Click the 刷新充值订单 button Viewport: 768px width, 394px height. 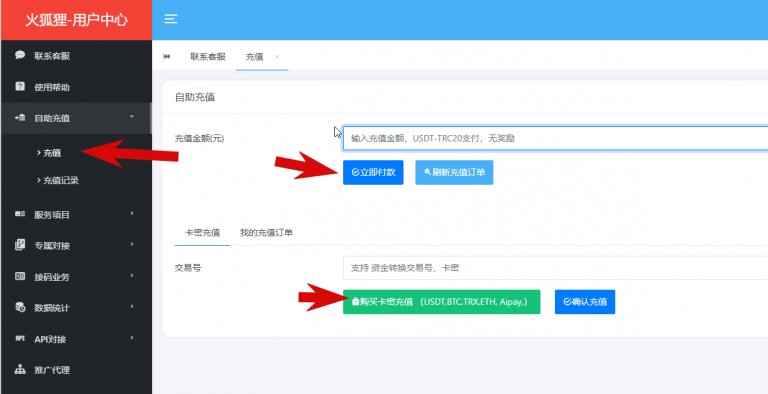[454, 172]
